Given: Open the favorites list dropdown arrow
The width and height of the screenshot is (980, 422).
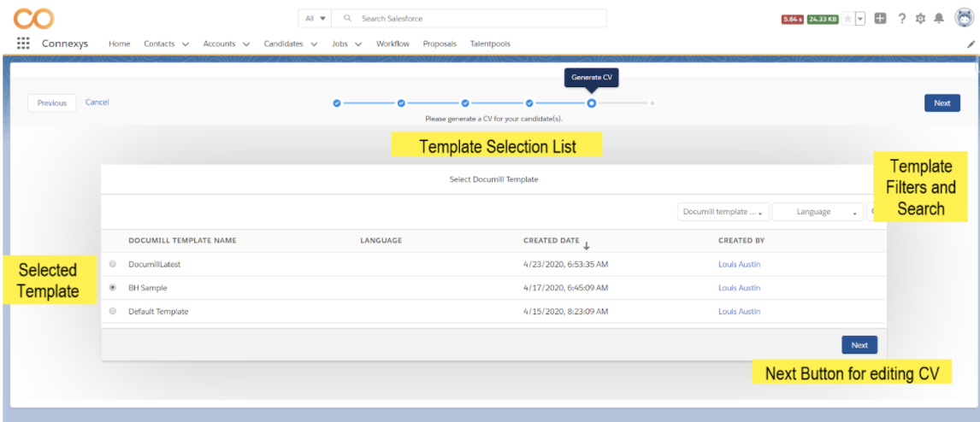Looking at the screenshot, I should click(860, 19).
